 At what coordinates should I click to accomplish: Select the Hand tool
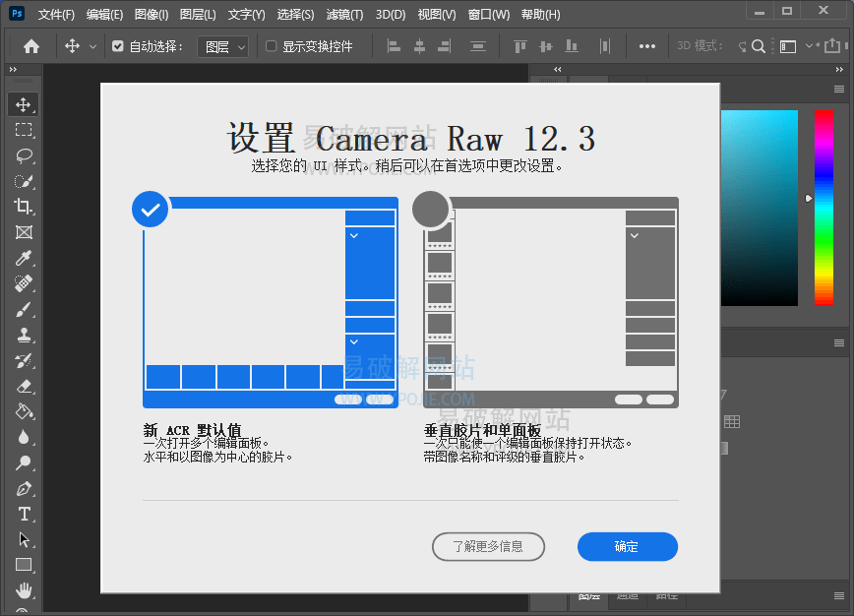tap(23, 590)
